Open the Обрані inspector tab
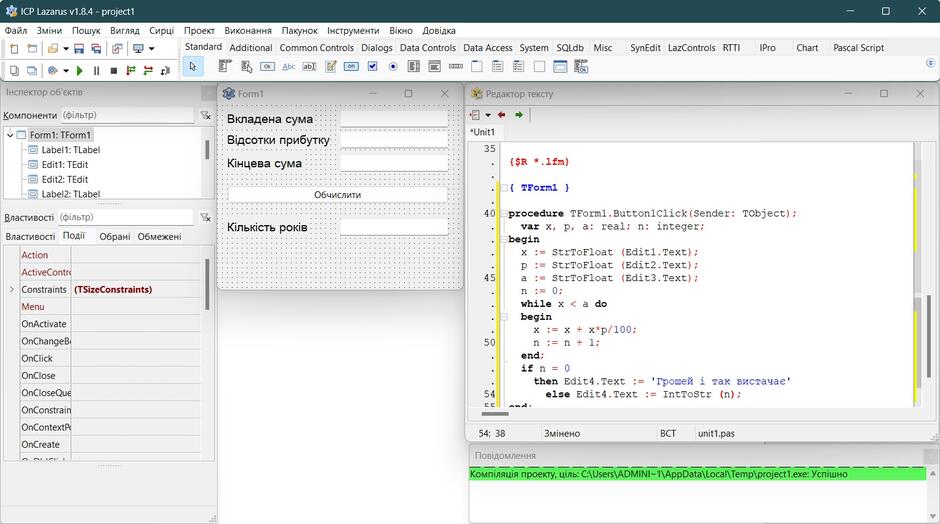This screenshot has height=524, width=940. coord(115,237)
